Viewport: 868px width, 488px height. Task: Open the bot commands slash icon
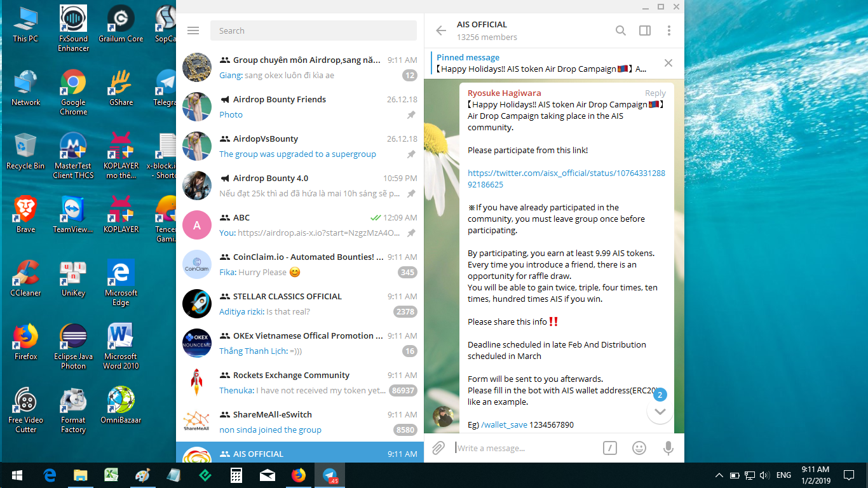pos(610,448)
